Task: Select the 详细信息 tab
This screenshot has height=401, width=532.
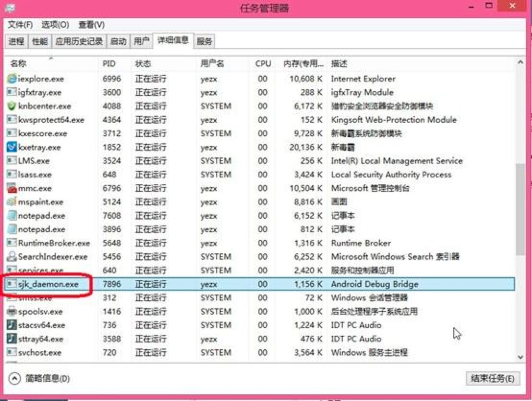Action: [x=173, y=40]
